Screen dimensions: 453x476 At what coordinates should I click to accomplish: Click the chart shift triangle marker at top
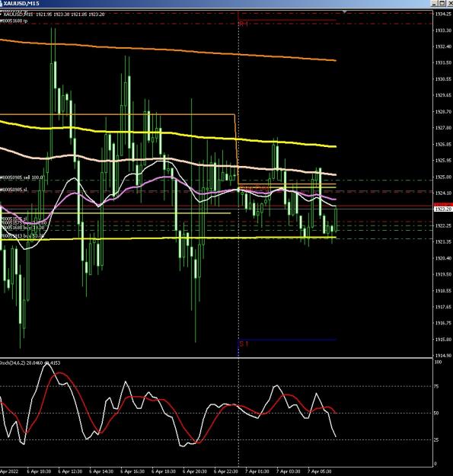click(344, 11)
